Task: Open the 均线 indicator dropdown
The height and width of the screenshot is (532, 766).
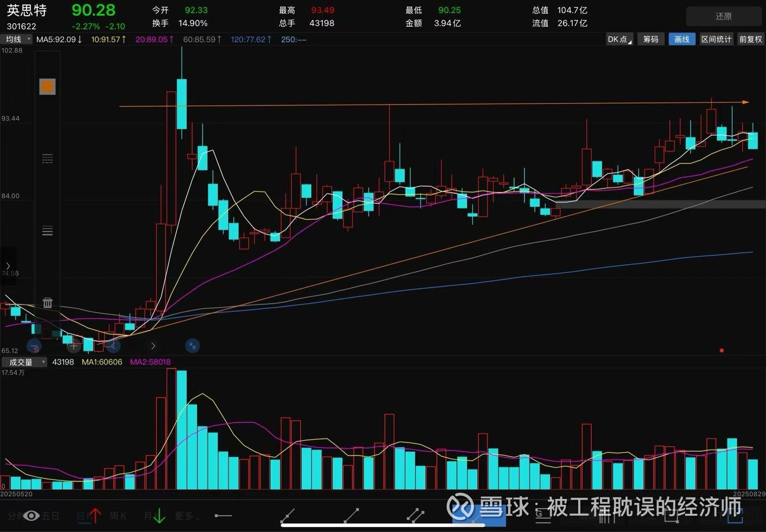Action: pyautogui.click(x=18, y=39)
